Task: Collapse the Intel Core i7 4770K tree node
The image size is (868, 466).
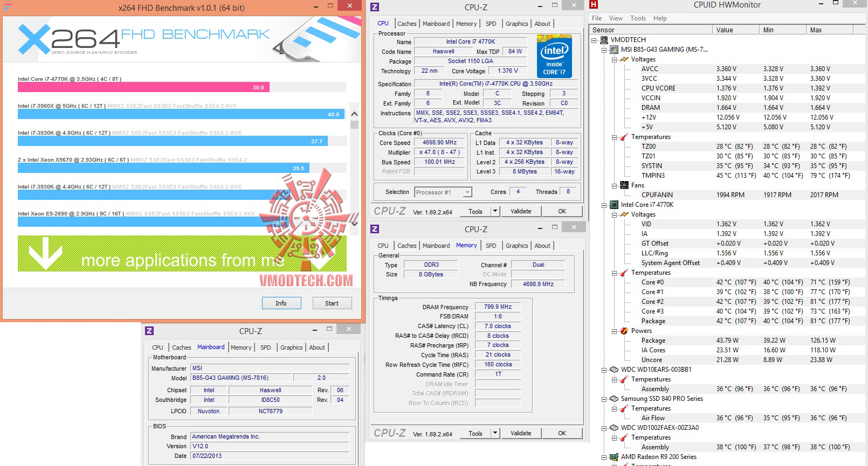Action: tap(604, 205)
